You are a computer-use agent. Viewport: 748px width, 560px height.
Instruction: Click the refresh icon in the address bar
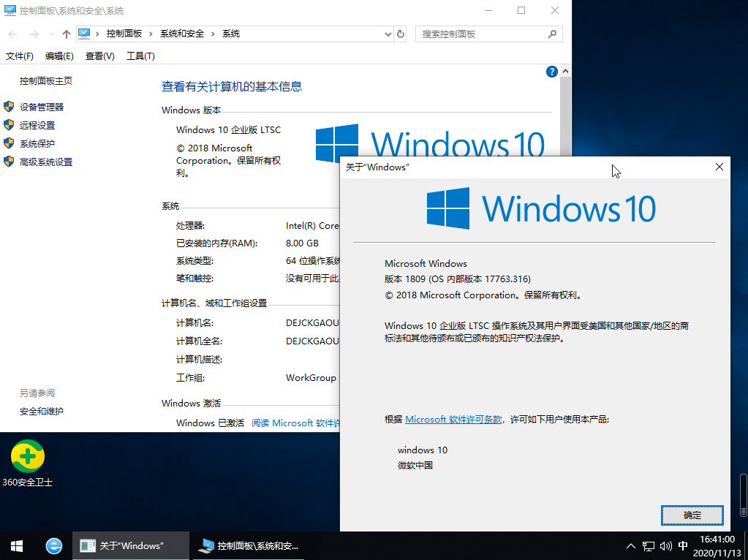(400, 34)
